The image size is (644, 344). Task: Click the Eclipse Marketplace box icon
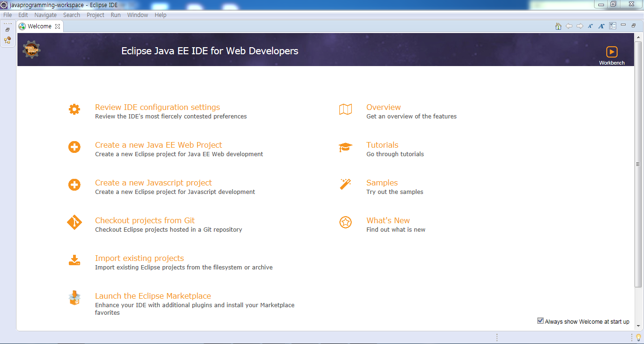pos(74,298)
